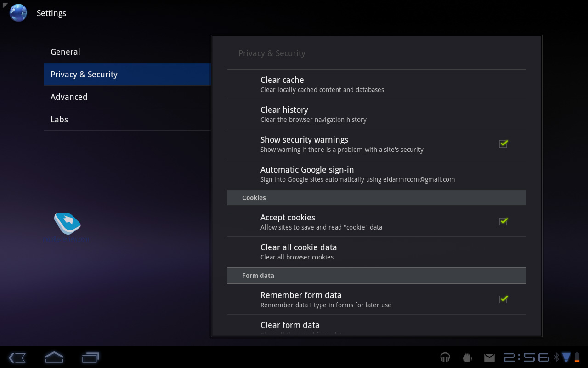Viewport: 588px width, 368px height.
Task: Toggle Remember form data checkbox
Action: pos(503,299)
